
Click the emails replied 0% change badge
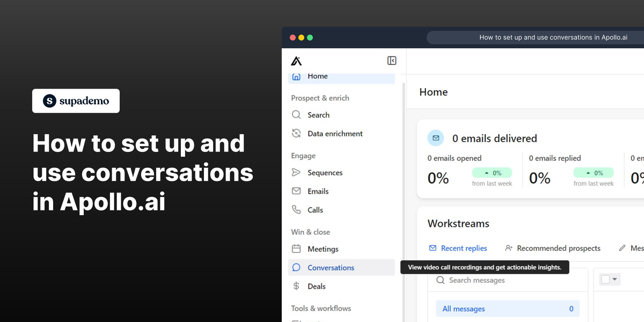pos(594,173)
